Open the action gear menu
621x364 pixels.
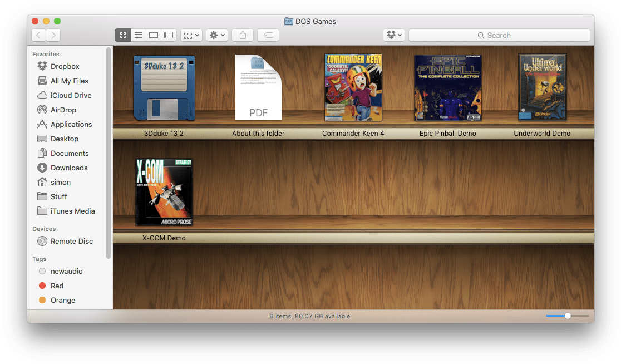216,35
